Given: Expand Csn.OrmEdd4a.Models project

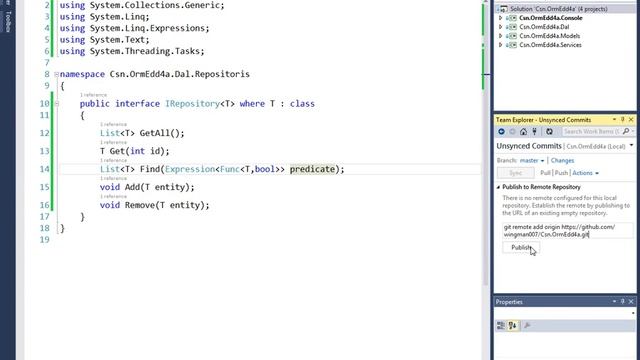Looking at the screenshot, I should point(500,36).
